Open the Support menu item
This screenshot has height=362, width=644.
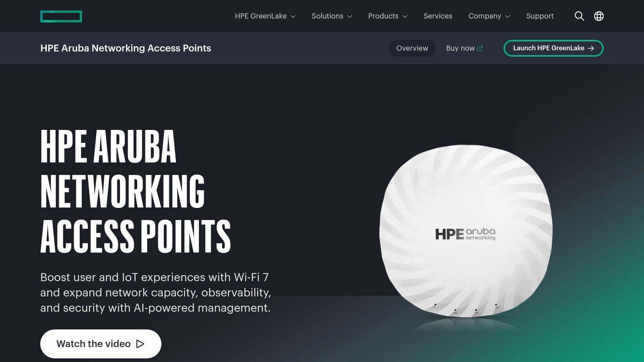coord(540,16)
